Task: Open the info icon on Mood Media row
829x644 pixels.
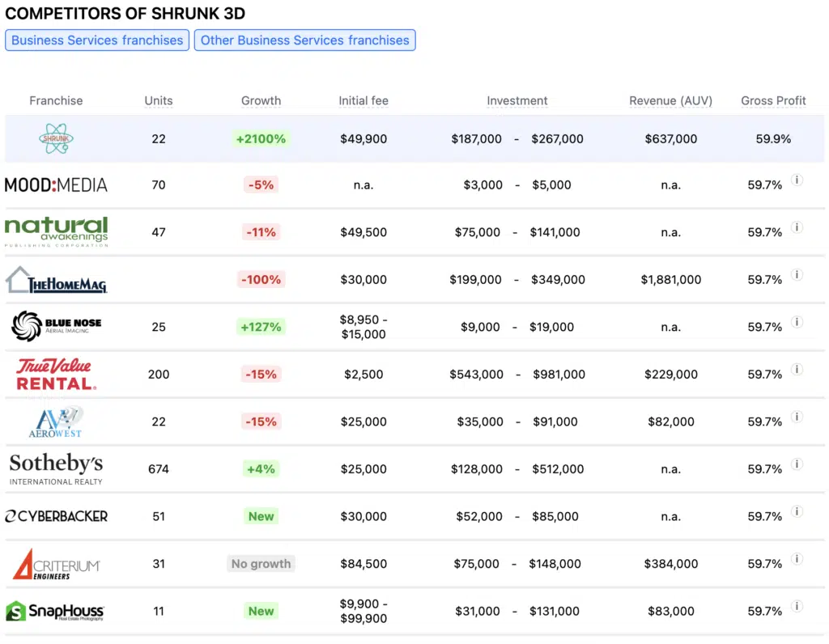Action: (x=797, y=180)
